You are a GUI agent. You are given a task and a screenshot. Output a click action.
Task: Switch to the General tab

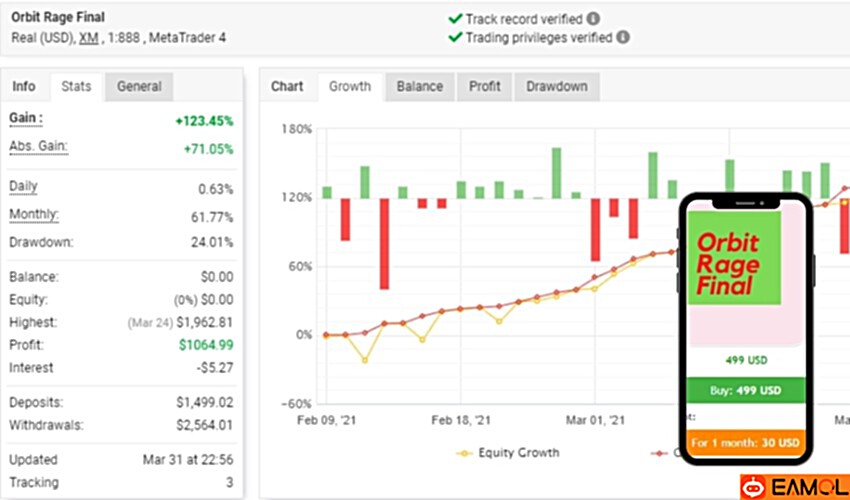(x=139, y=86)
